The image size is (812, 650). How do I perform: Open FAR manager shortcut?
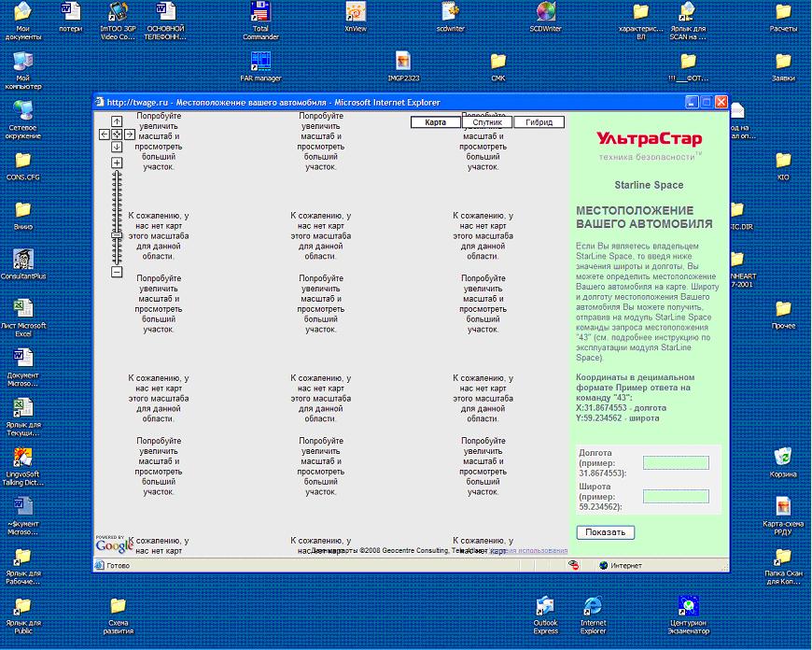[260, 67]
